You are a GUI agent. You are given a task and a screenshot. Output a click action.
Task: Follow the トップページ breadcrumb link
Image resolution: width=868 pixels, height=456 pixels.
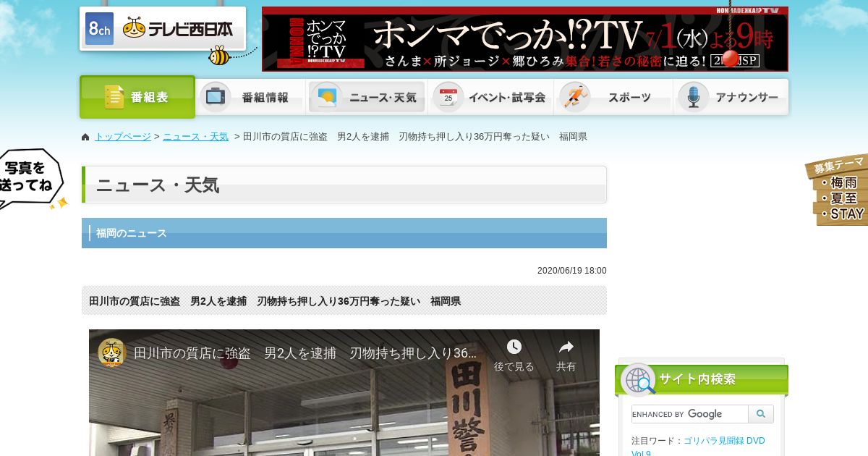click(x=123, y=137)
